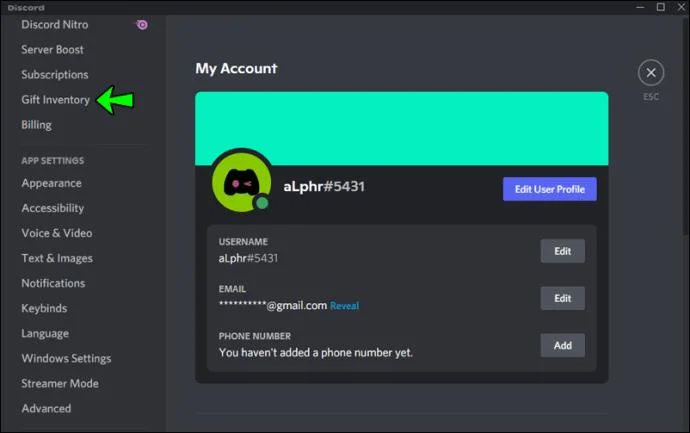
Task: Click the My Account heading
Action: point(236,69)
